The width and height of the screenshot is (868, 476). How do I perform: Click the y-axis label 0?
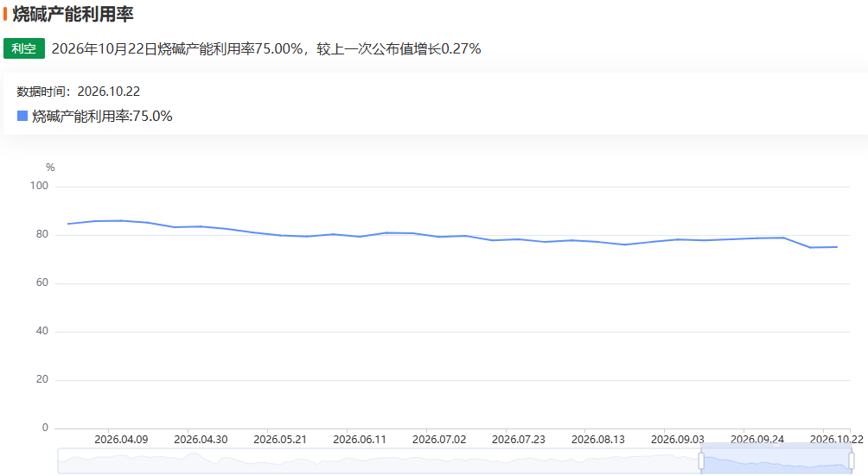[x=46, y=428]
